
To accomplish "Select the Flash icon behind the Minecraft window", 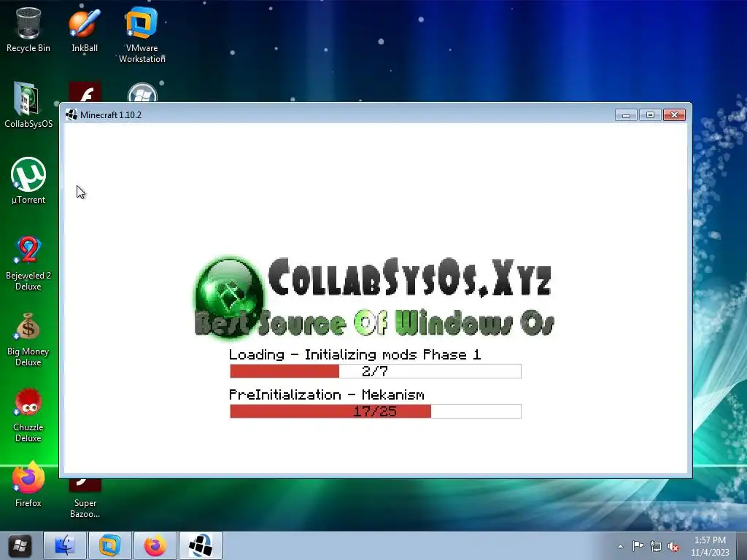I will click(85, 92).
